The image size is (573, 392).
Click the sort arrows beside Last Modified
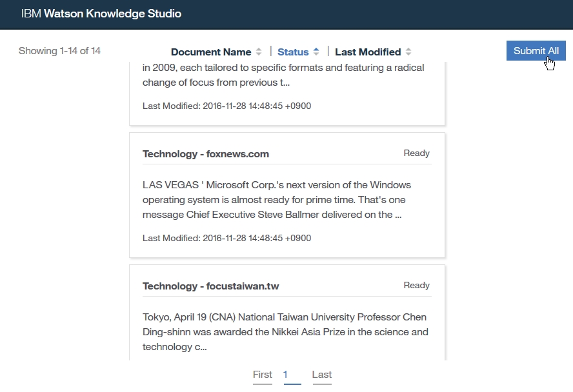[x=408, y=52]
